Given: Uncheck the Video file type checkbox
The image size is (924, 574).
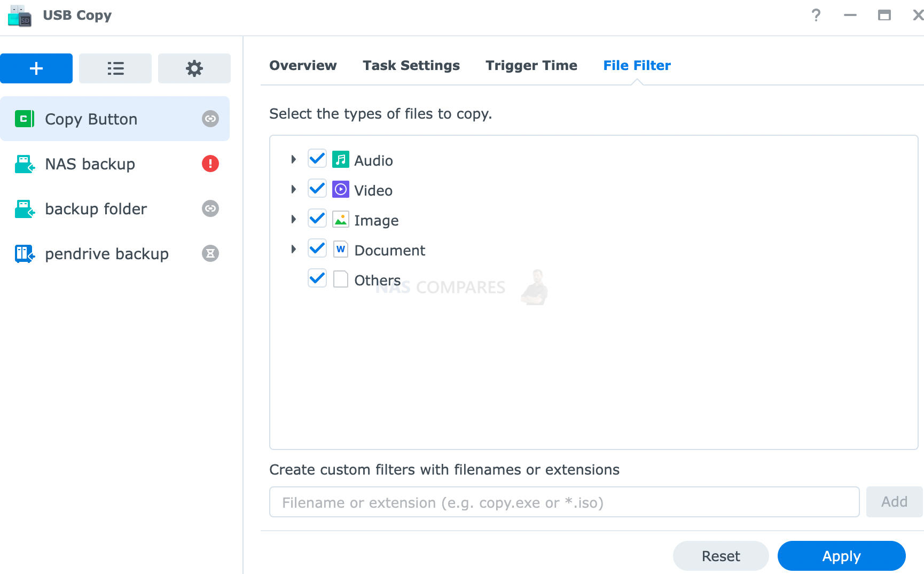Looking at the screenshot, I should tap(317, 189).
